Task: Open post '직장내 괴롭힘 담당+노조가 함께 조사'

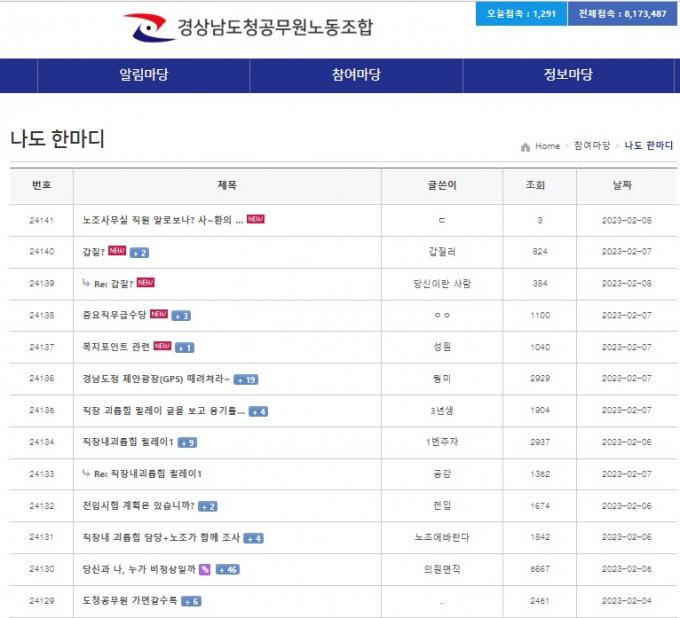Action: tap(161, 538)
